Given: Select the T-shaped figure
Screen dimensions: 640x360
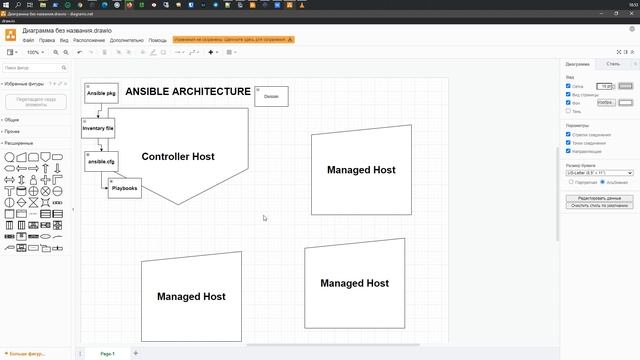Looking at the screenshot, I should click(9, 191).
